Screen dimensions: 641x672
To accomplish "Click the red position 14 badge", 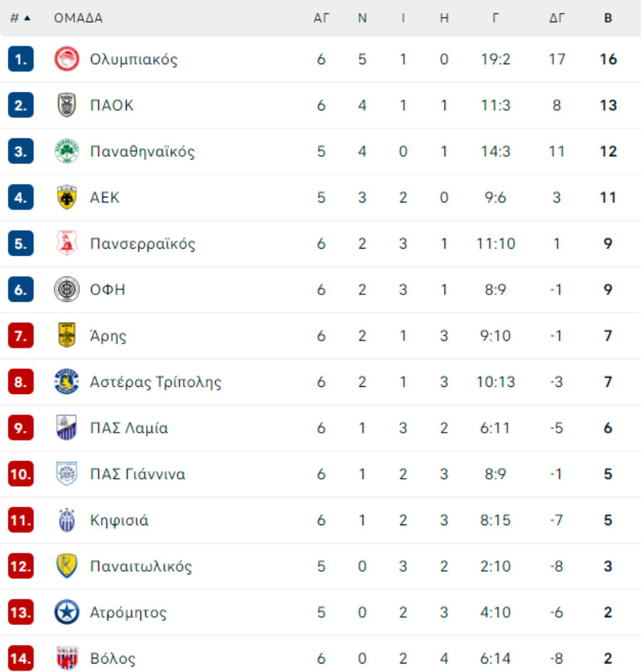I will tap(21, 658).
